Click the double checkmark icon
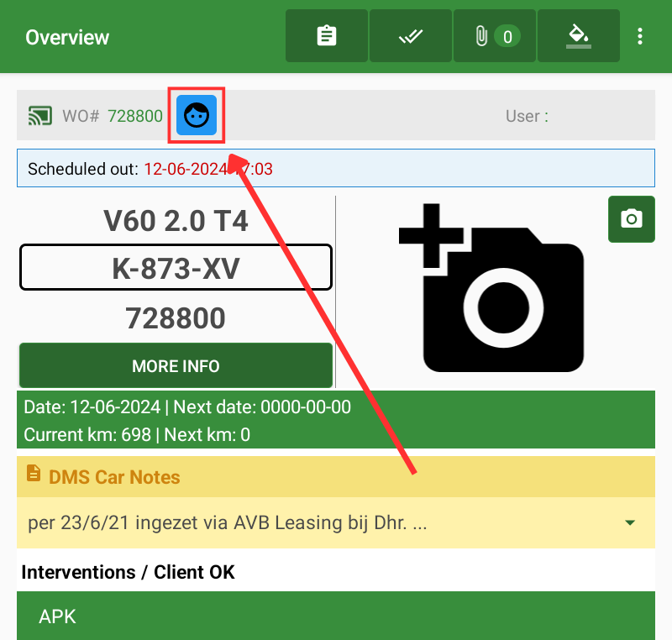This screenshot has width=672, height=640. [x=411, y=36]
